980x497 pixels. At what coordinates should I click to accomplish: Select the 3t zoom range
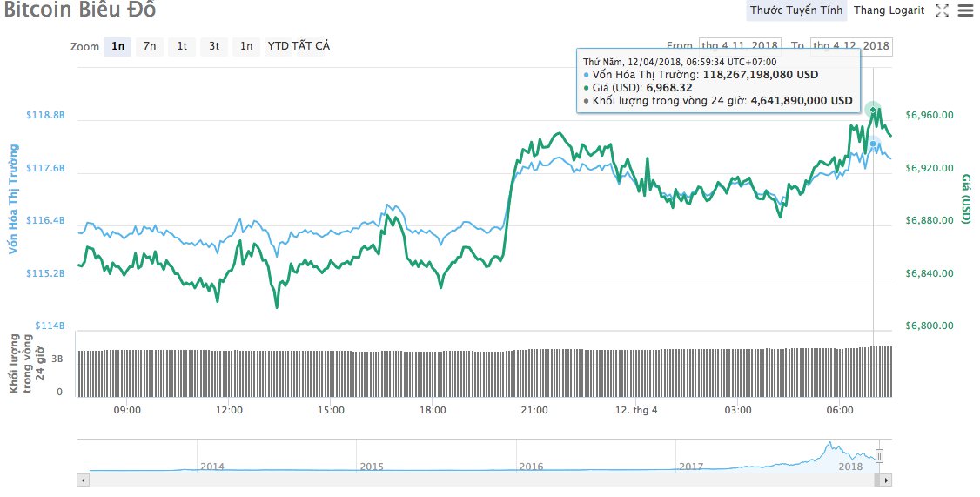click(214, 46)
